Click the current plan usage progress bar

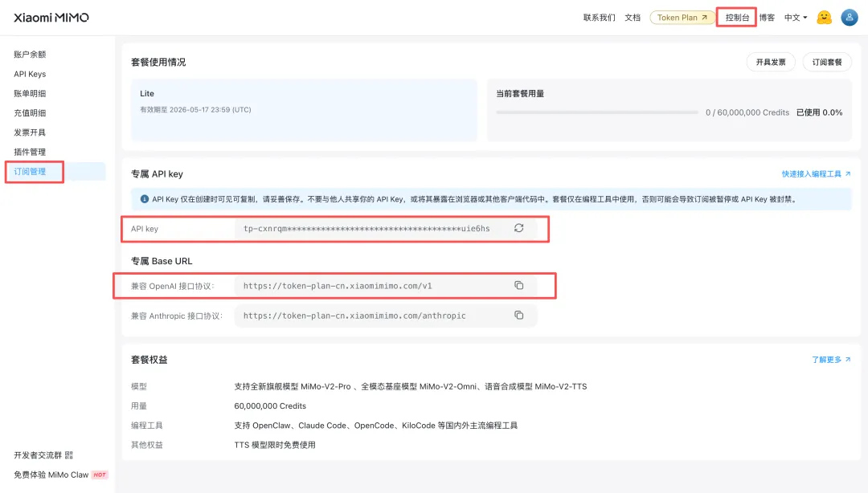(x=596, y=112)
